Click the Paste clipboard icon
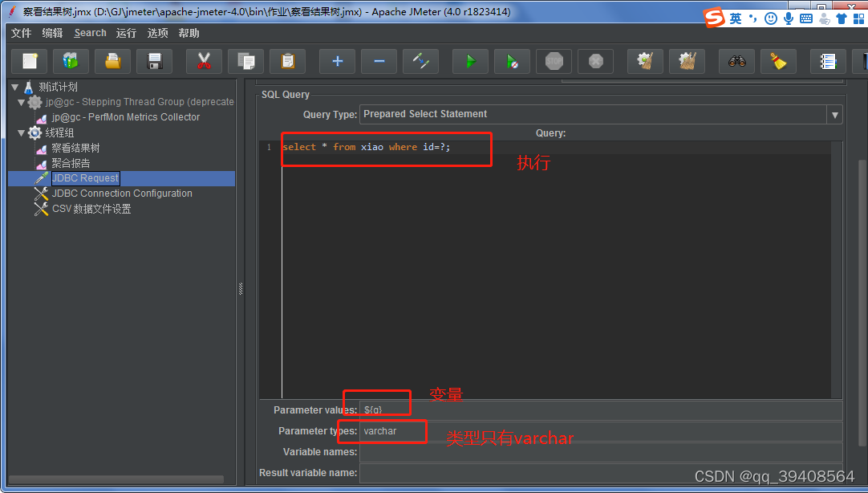This screenshot has width=868, height=493. pyautogui.click(x=288, y=61)
